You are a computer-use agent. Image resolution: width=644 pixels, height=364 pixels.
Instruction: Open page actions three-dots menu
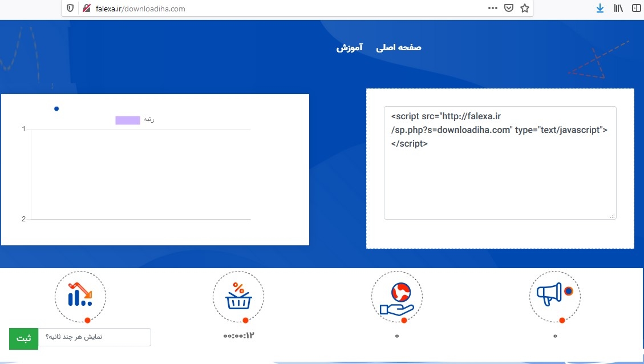click(x=493, y=9)
